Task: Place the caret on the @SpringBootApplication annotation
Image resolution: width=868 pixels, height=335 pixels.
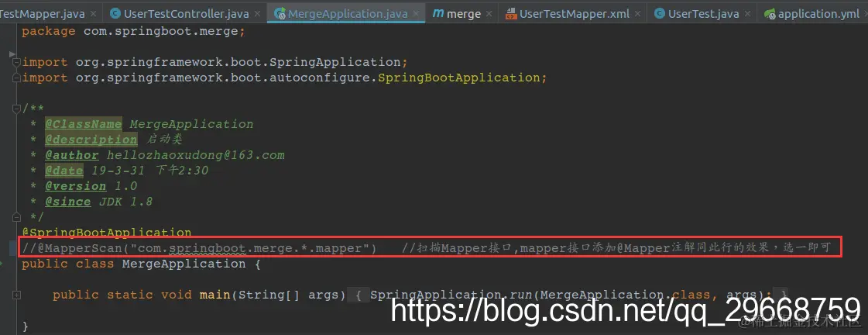Action: [x=106, y=233]
